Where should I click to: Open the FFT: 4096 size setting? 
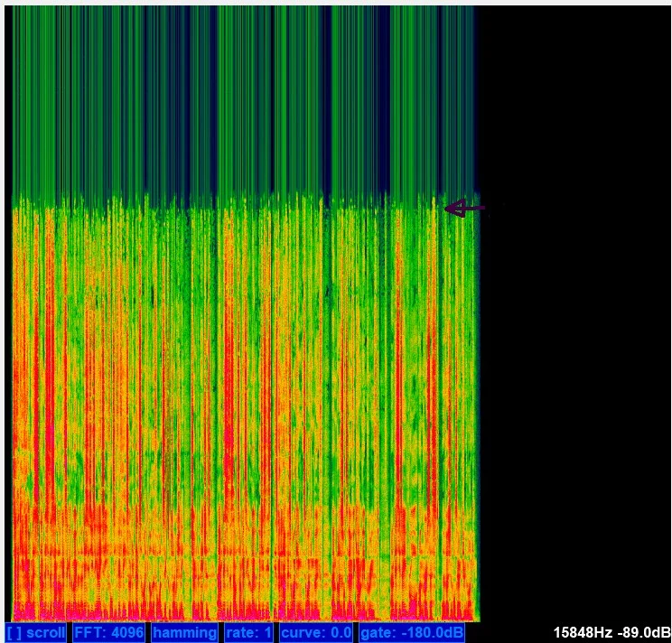[107, 632]
